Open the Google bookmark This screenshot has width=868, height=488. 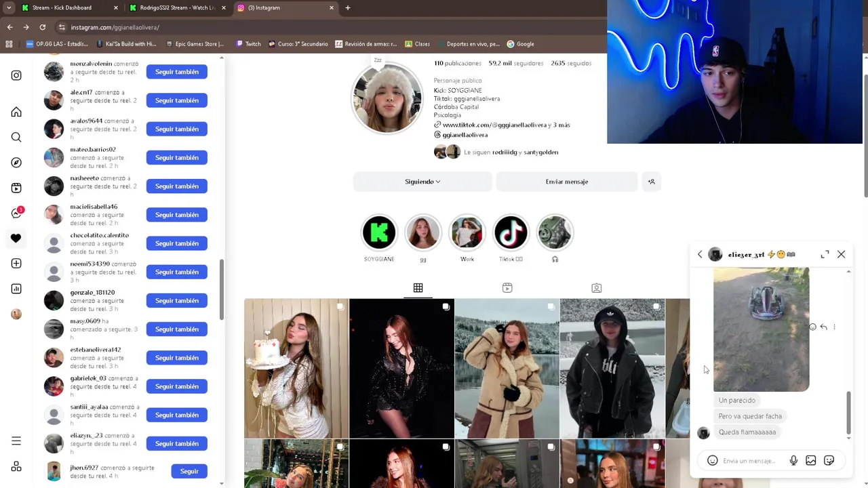click(521, 44)
